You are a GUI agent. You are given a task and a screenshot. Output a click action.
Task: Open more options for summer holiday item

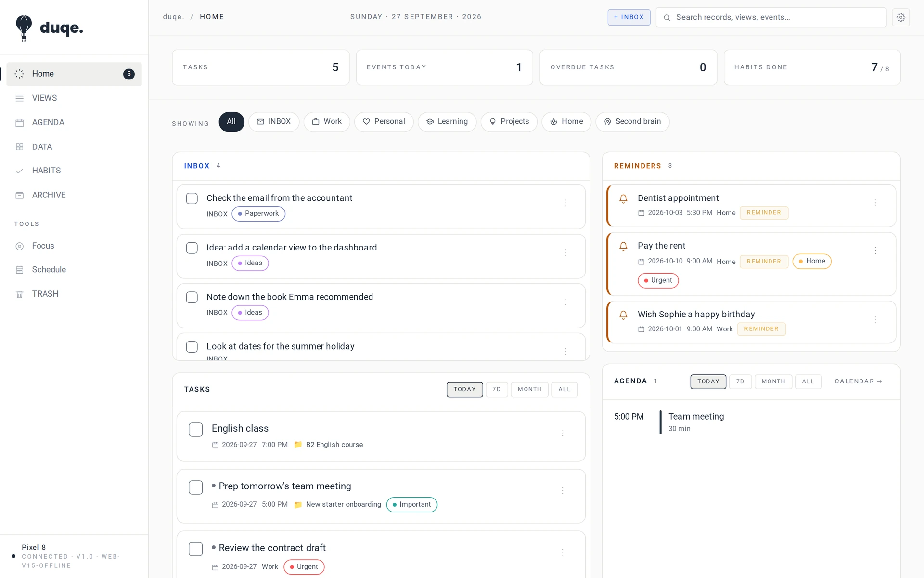[565, 351]
